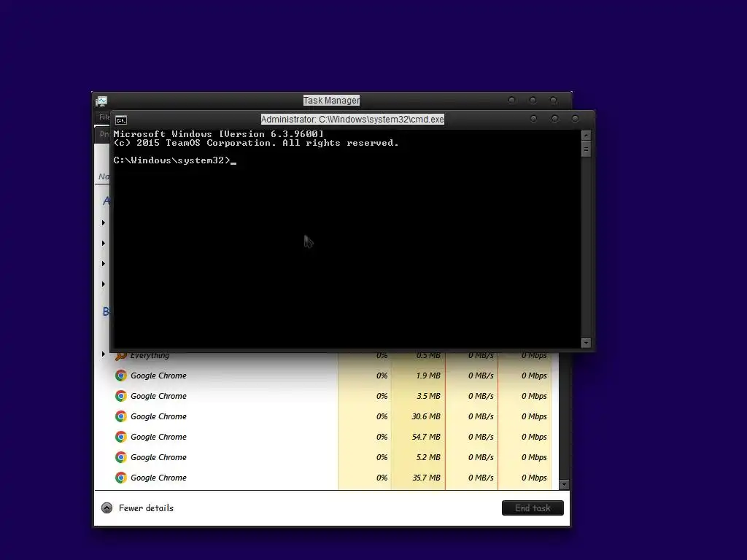Image resolution: width=747 pixels, height=560 pixels.
Task: Click the 5.2 MB memory value
Action: pyautogui.click(x=428, y=458)
